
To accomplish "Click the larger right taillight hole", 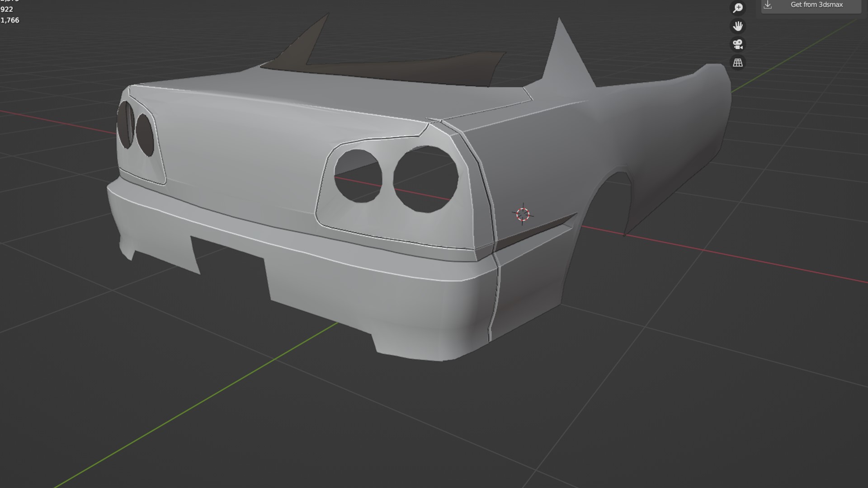I will (x=426, y=179).
